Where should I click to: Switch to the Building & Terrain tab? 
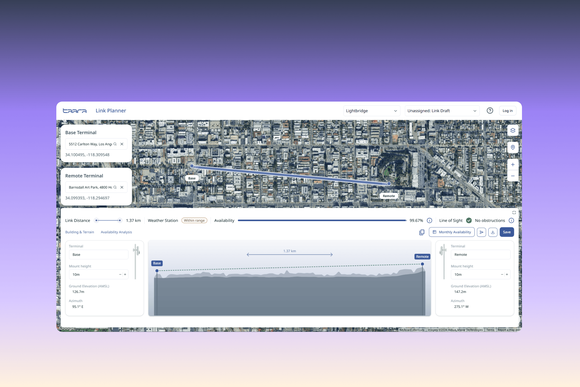(x=80, y=232)
